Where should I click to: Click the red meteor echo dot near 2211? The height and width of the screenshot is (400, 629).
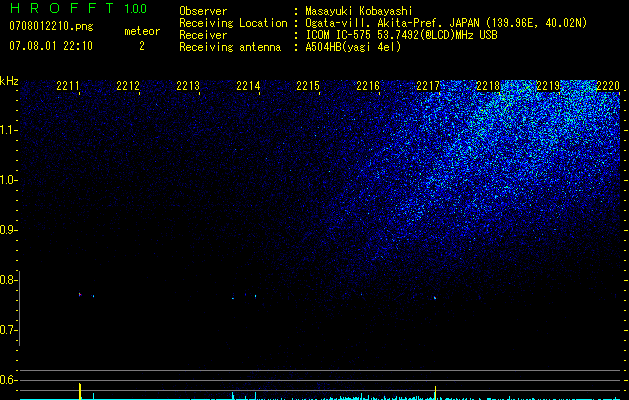(x=80, y=294)
